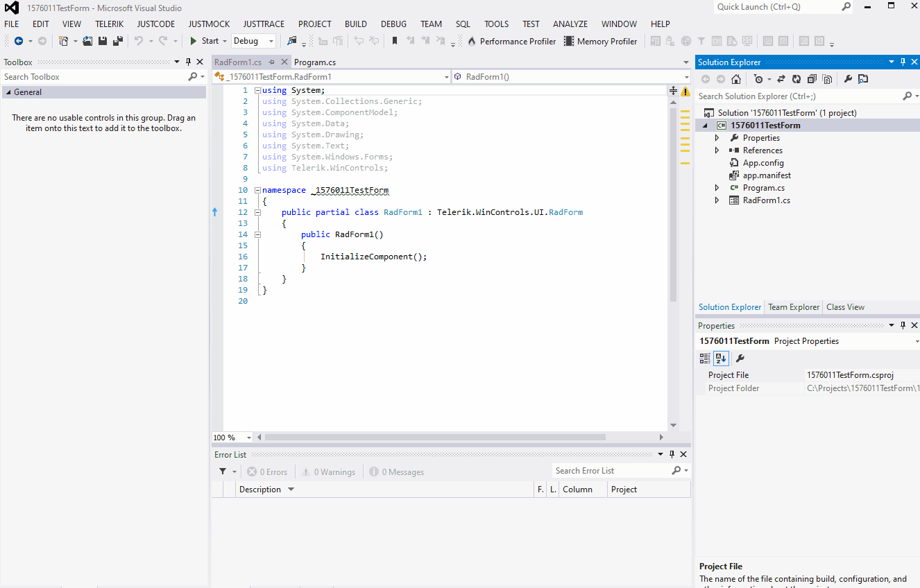The height and width of the screenshot is (588, 920).
Task: Collapse the namespace code block
Action: 257,190
